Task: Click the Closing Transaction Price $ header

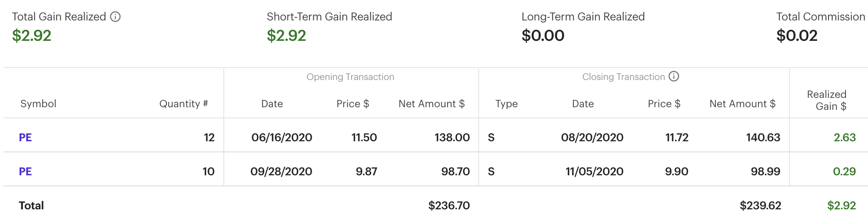Action: coord(664,104)
